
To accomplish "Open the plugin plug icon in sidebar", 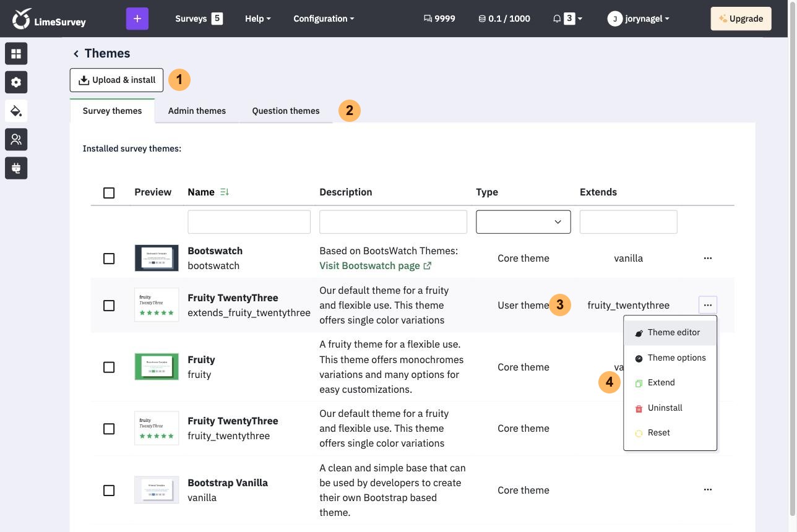I will (x=16, y=168).
